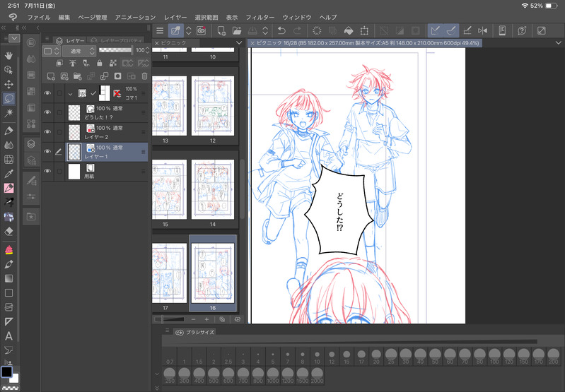Open the レイヤー menu in menu bar
Viewport: 565px width, 392px height.
(x=175, y=17)
